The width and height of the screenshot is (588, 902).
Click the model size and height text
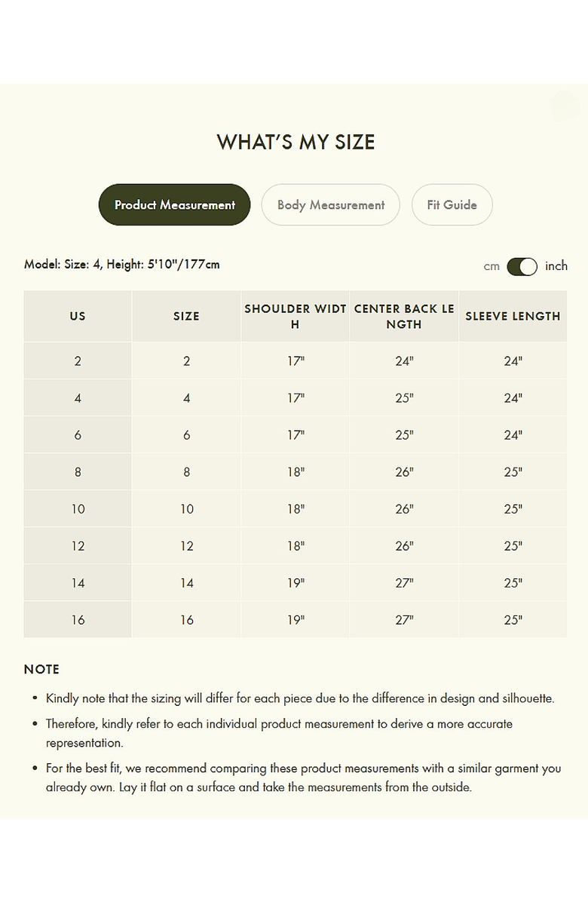coord(122,264)
